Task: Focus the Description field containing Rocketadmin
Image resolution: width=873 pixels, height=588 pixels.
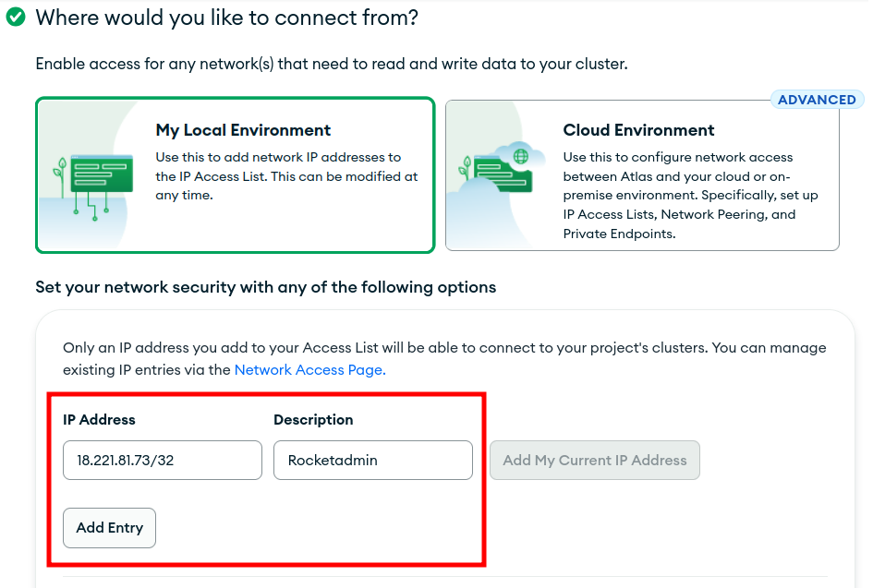Action: pyautogui.click(x=372, y=460)
